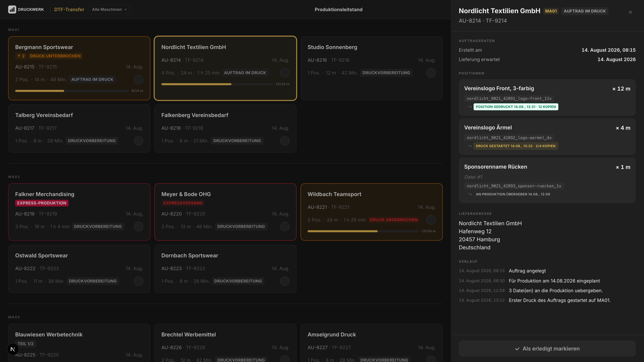
Task: Click history entry Erster Druck des Auftrags gestartet
Action: click(x=559, y=300)
